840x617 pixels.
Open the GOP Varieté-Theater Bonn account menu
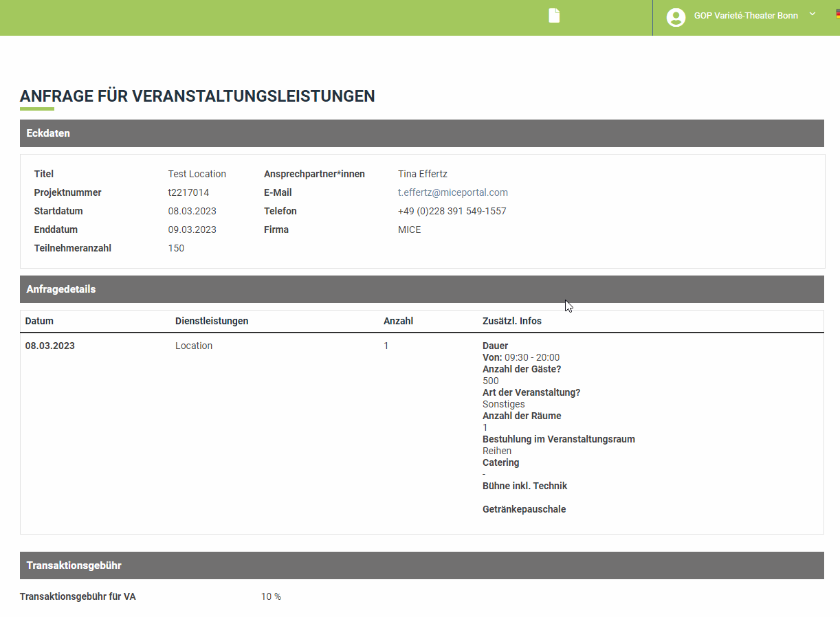[x=746, y=16]
